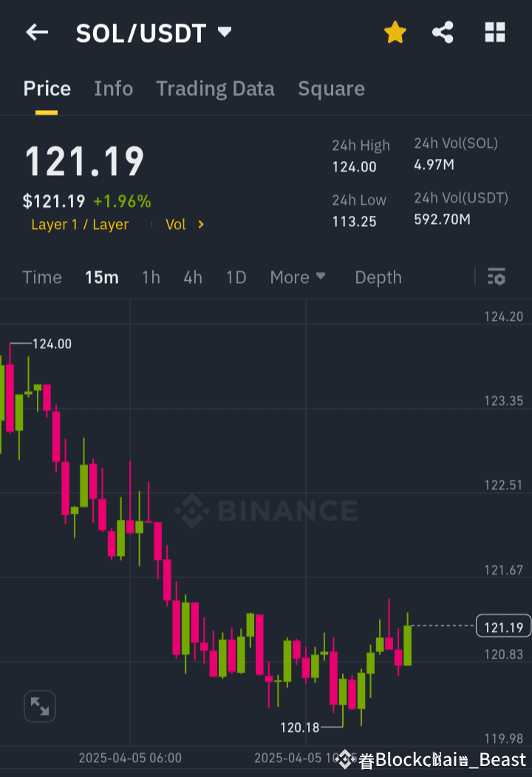This screenshot has width=532, height=777.
Task: Open the apps grid menu
Action: pos(494,33)
